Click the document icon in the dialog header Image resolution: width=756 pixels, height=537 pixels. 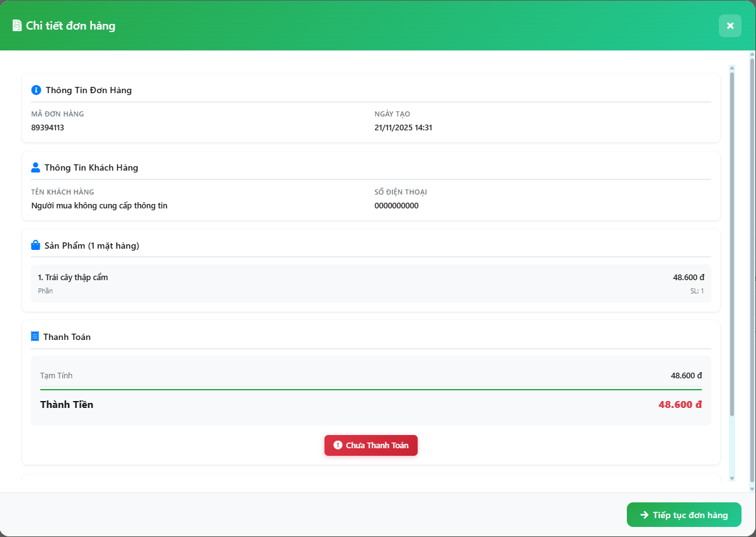click(17, 26)
